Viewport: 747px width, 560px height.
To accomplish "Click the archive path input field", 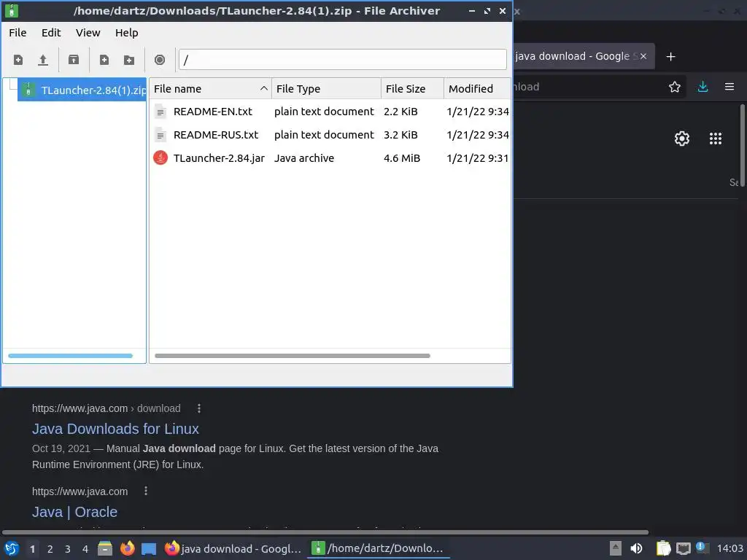I will [343, 60].
